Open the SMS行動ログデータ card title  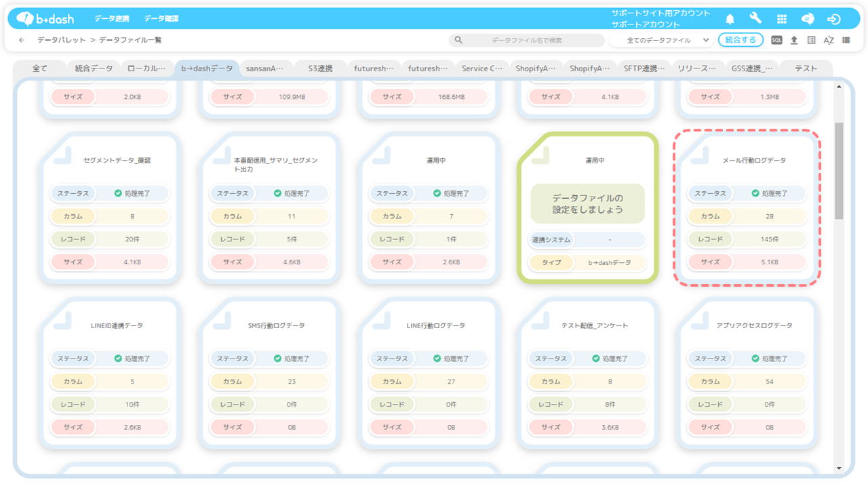[276, 326]
